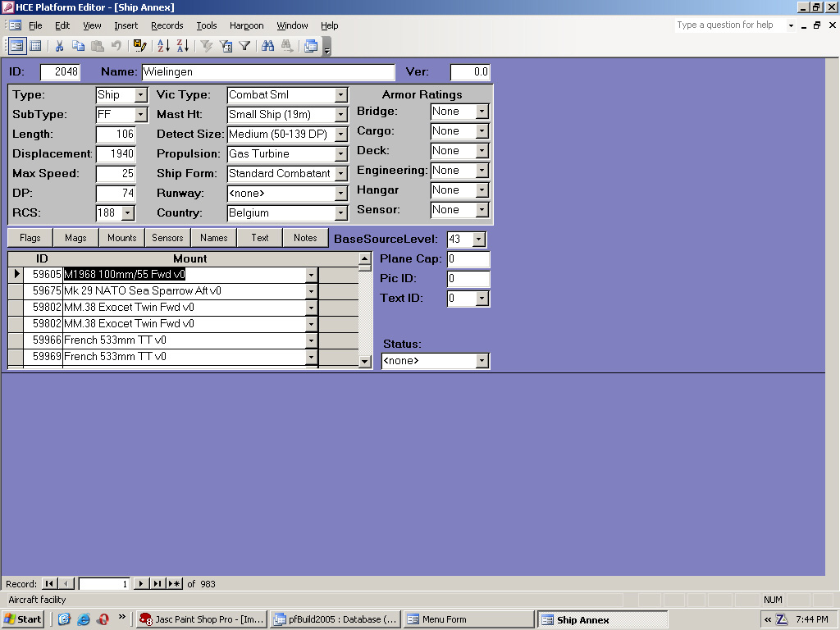
Task: Open the Status dropdown
Action: 482,361
